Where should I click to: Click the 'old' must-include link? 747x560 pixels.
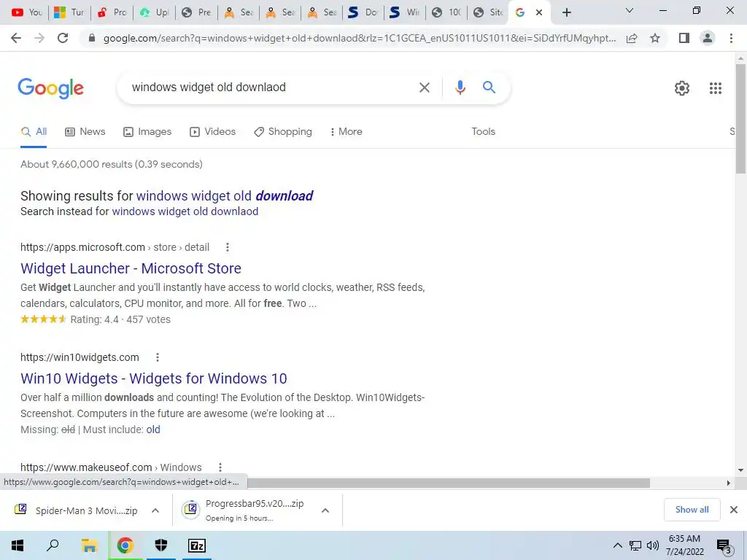click(x=153, y=429)
